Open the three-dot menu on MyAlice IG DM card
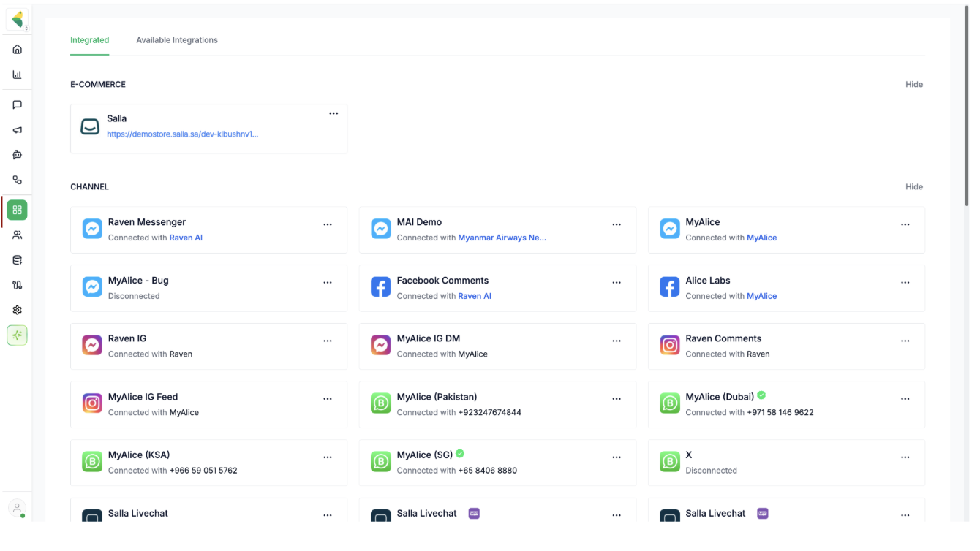 [x=617, y=341]
